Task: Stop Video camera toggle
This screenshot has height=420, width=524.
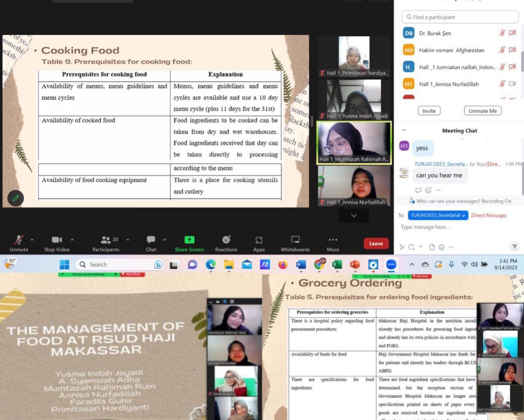Action: [x=56, y=240]
